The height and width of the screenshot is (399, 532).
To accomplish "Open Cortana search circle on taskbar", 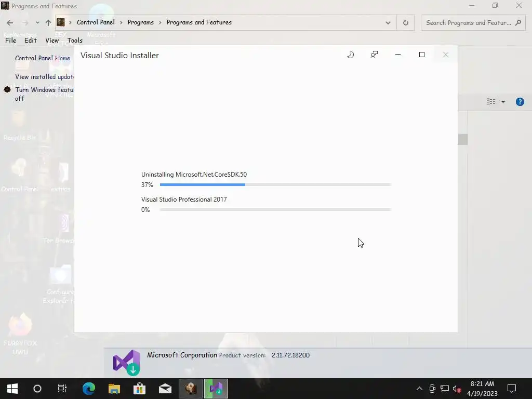I will (37, 389).
